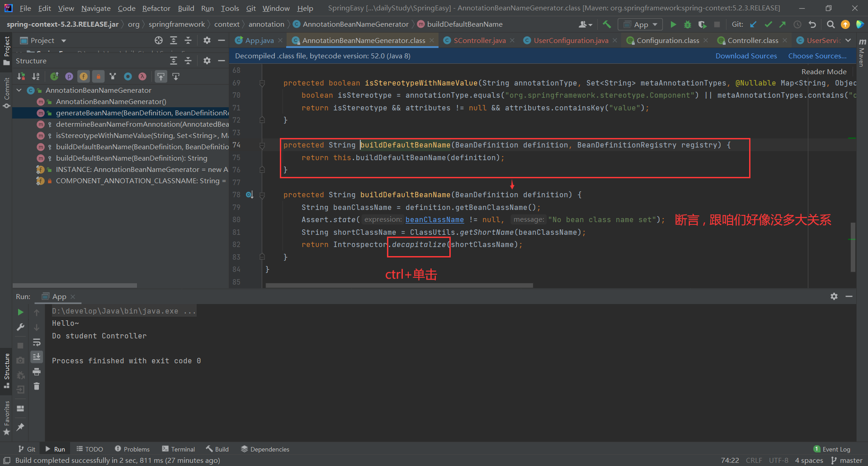The height and width of the screenshot is (466, 868).
Task: Toggle alphabetical sort in Structure panel
Action: click(36, 76)
